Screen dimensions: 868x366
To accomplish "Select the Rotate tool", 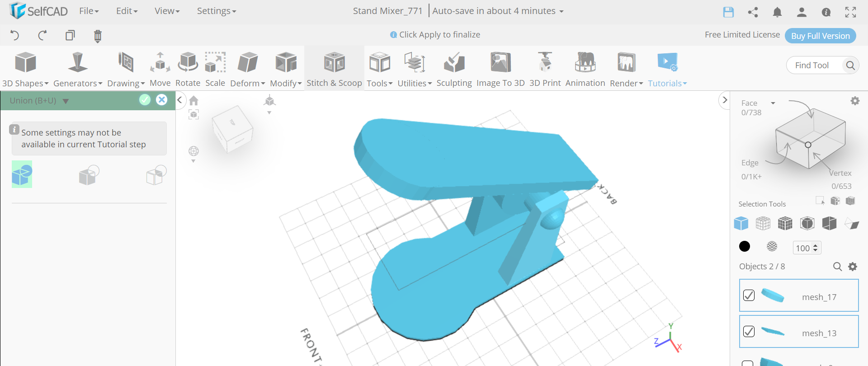I will point(188,69).
